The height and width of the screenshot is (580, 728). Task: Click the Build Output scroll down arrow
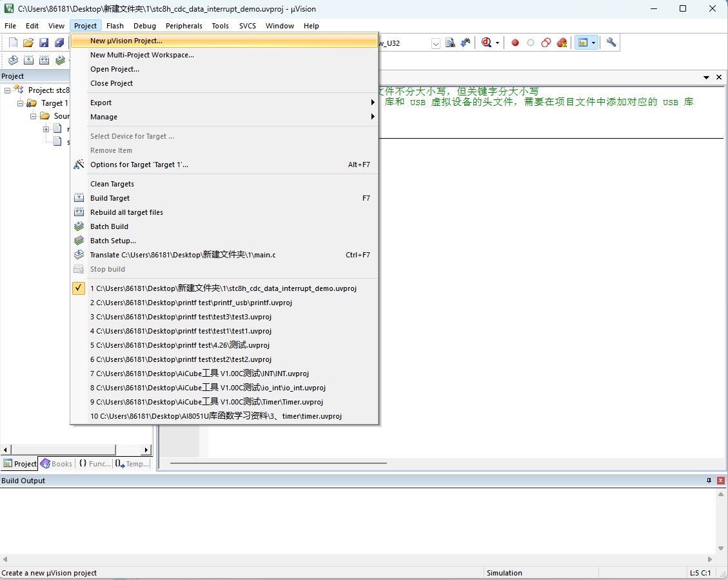[720, 548]
